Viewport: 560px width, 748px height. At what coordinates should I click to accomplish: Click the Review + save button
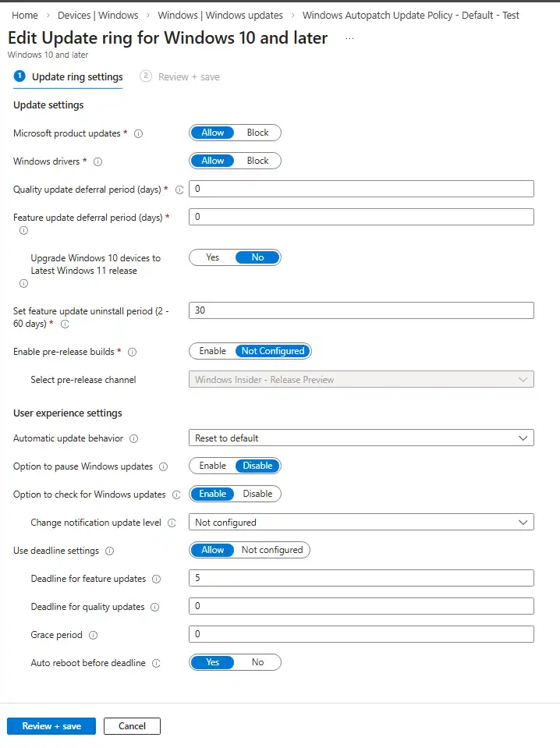point(51,725)
